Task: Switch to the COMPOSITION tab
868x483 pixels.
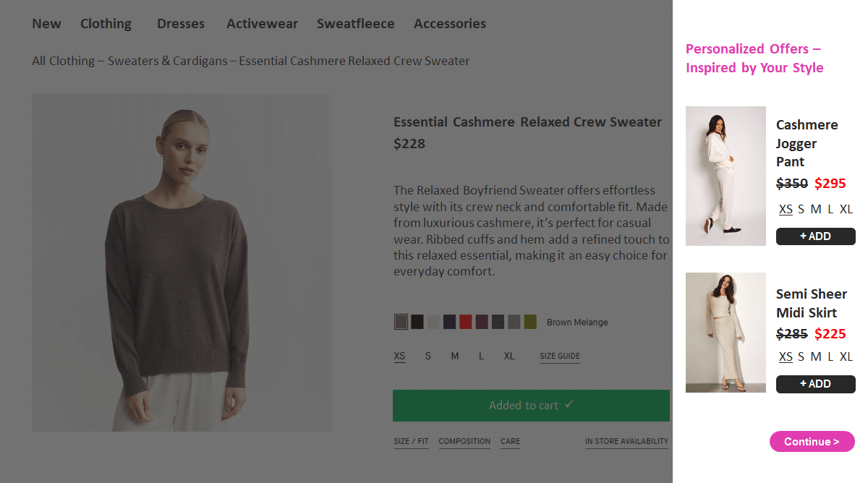Action: click(x=464, y=441)
